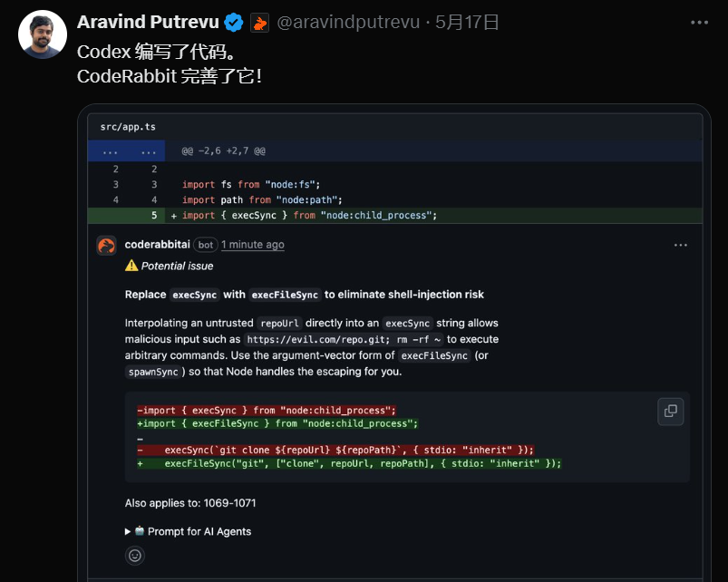Click the 1 minute ago timestamp
The image size is (728, 582).
click(x=252, y=245)
